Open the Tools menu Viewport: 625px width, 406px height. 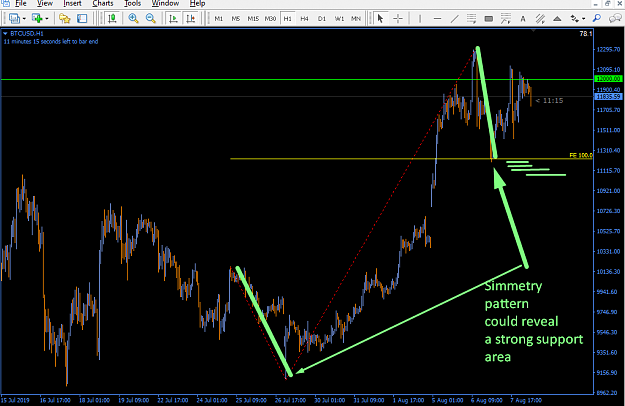point(132,4)
